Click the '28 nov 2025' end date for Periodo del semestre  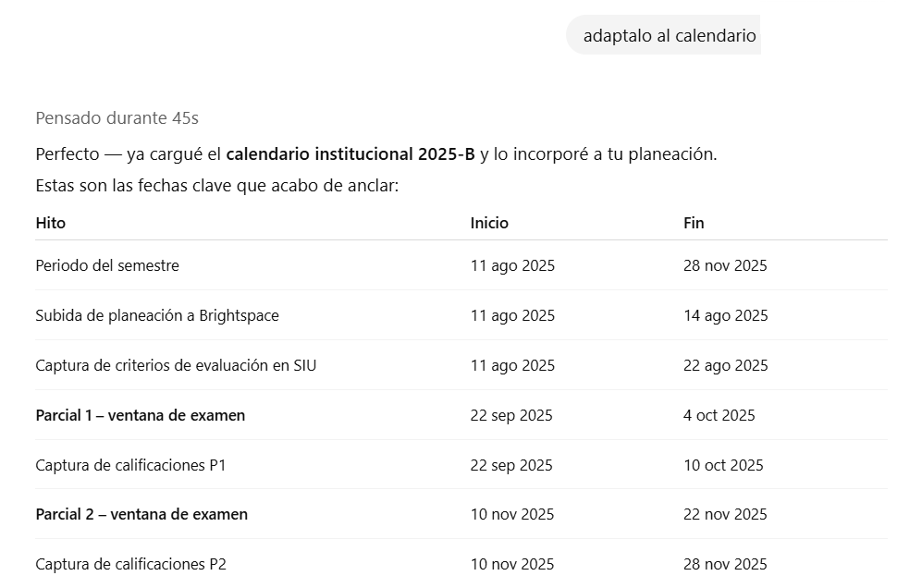tap(725, 265)
